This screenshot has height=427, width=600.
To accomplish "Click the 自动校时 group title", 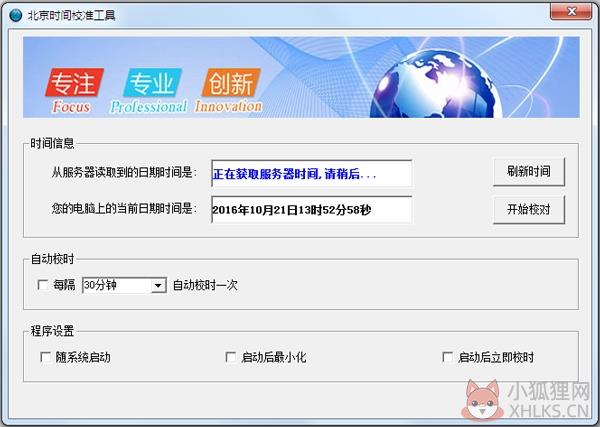I will pyautogui.click(x=52, y=259).
